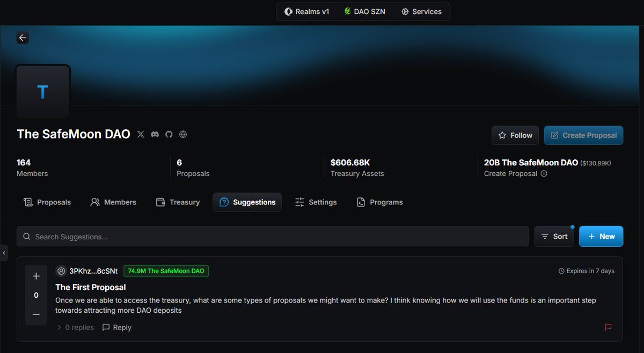Click the Expires in 7 days label

[x=587, y=271]
